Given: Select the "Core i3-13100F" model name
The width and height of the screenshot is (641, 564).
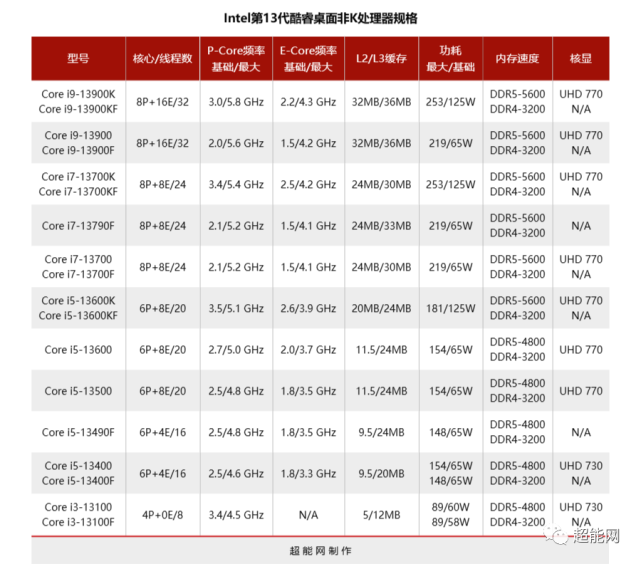Looking at the screenshot, I should (78, 522).
